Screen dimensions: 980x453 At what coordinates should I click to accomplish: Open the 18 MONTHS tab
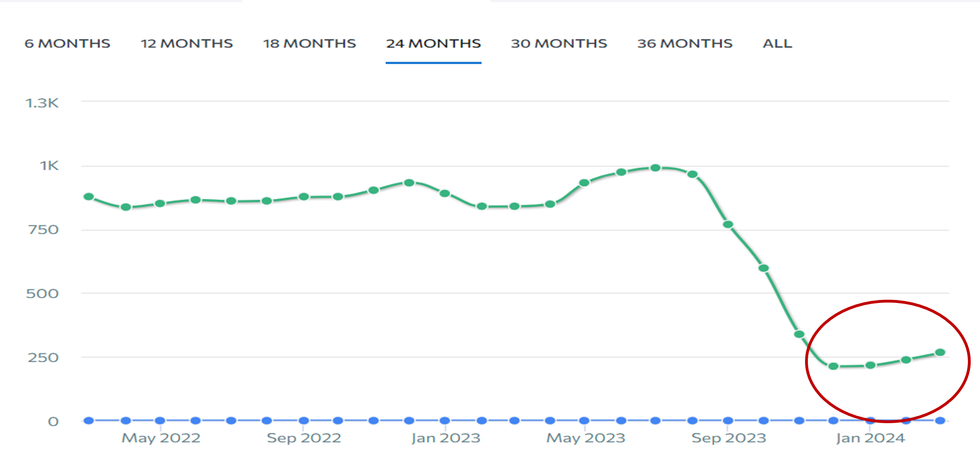coord(310,44)
